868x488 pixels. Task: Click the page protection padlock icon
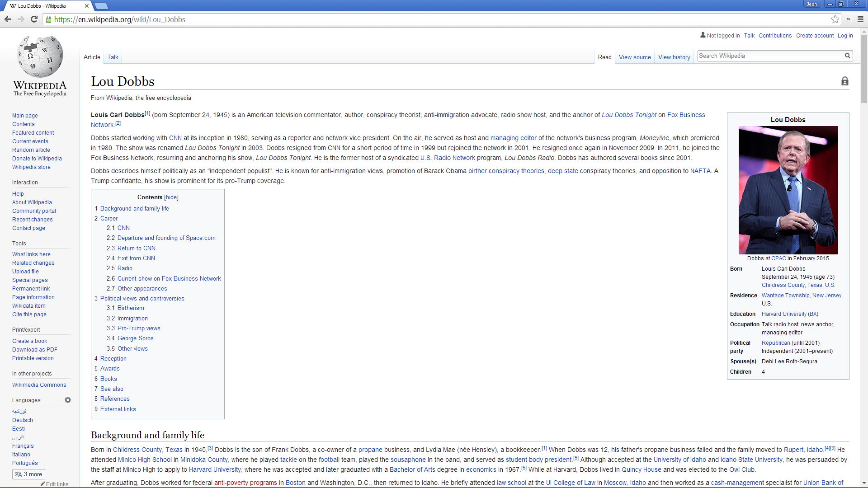coord(845,81)
